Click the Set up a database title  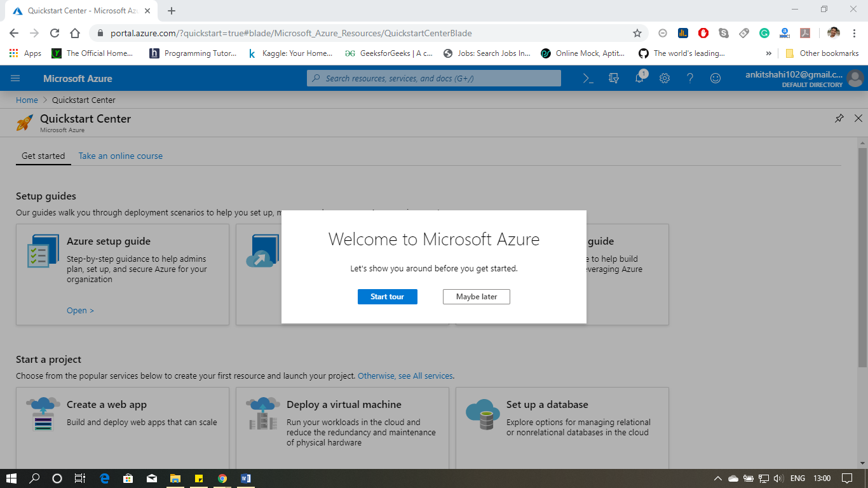547,405
